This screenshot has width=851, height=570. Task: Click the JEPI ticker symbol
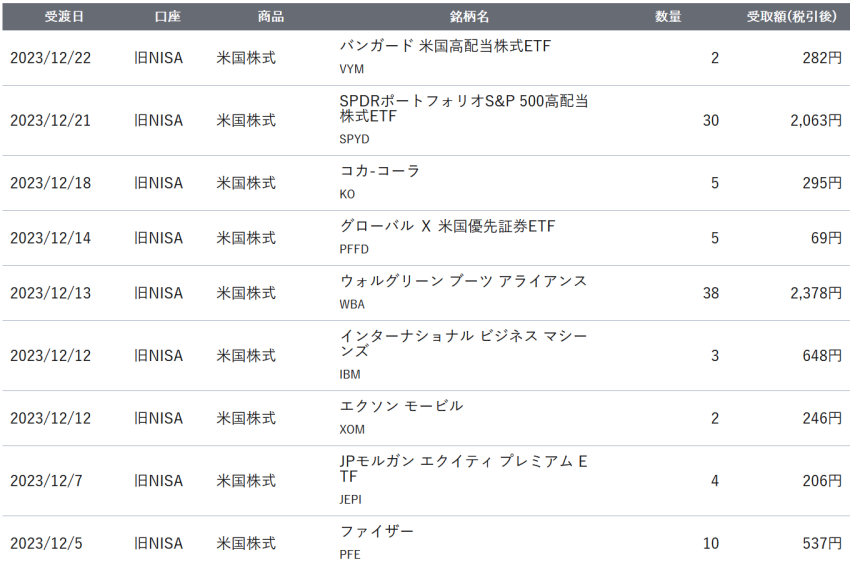click(x=350, y=499)
